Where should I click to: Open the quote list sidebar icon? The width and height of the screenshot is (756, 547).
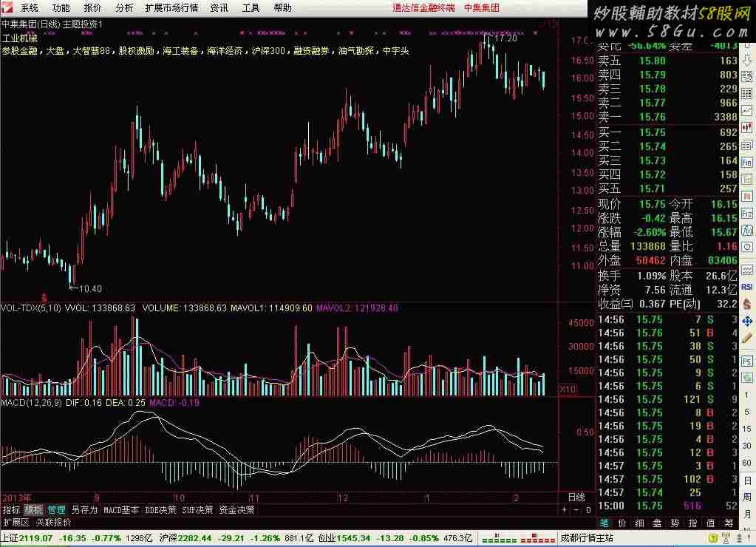point(747,76)
